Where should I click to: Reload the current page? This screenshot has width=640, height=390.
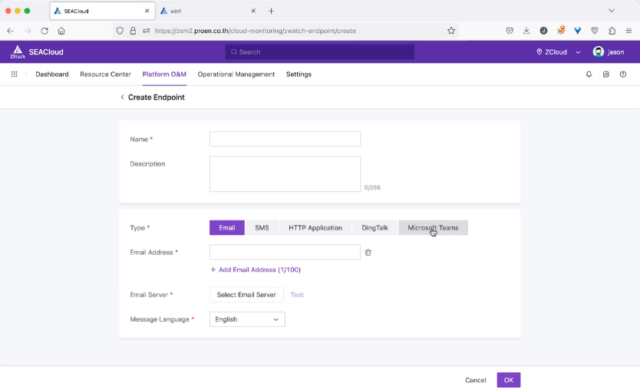point(44,31)
